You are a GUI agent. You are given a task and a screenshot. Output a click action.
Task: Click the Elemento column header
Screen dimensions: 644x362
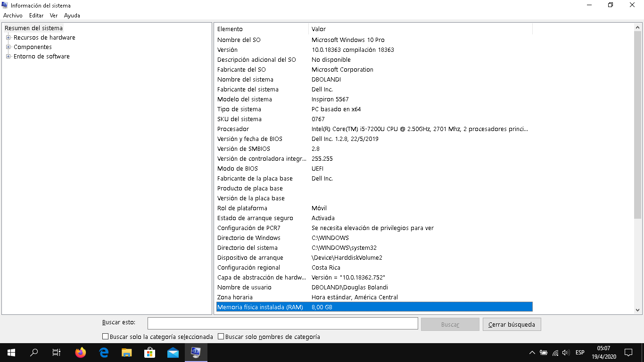[x=262, y=29]
